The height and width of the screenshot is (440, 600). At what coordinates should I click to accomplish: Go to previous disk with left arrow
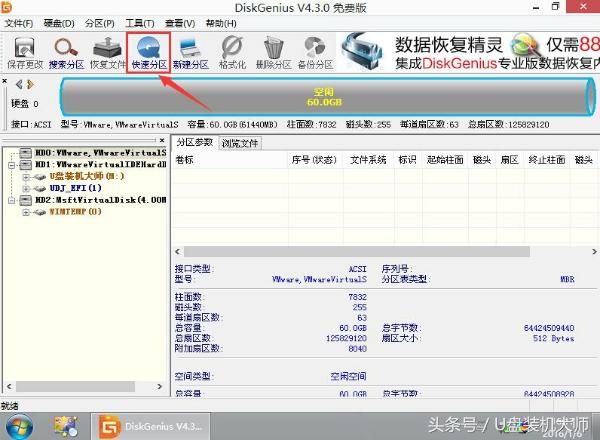pyautogui.click(x=18, y=84)
